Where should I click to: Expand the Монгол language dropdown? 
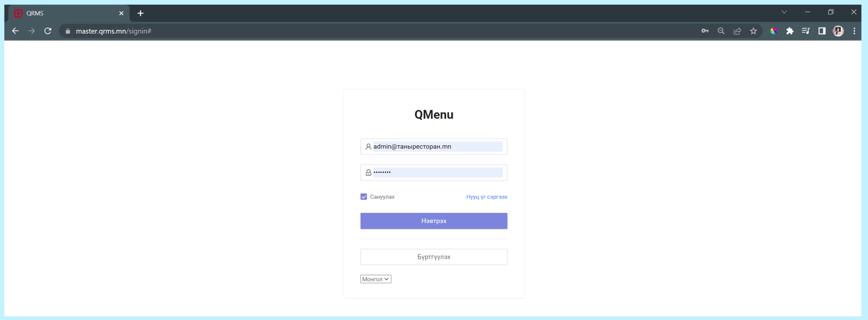(x=375, y=279)
